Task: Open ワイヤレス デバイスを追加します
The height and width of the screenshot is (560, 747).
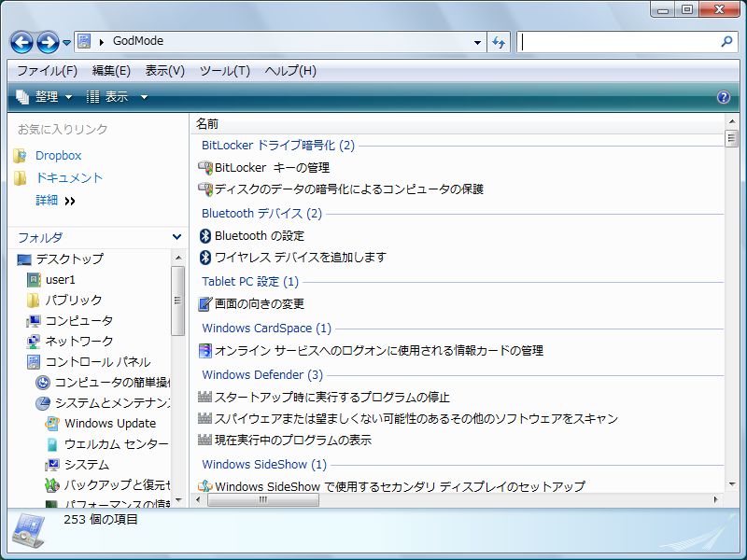Action: click(x=301, y=258)
